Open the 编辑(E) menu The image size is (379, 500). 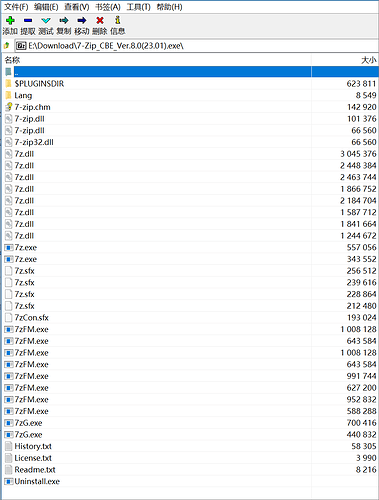point(46,7)
